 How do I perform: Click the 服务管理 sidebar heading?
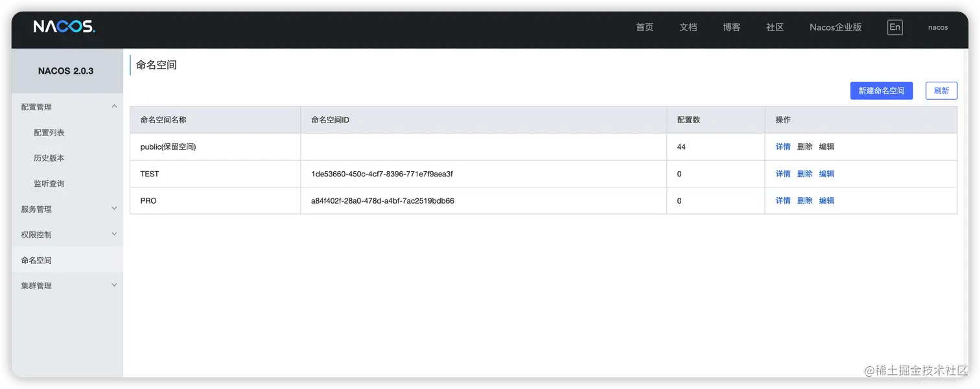coord(36,209)
